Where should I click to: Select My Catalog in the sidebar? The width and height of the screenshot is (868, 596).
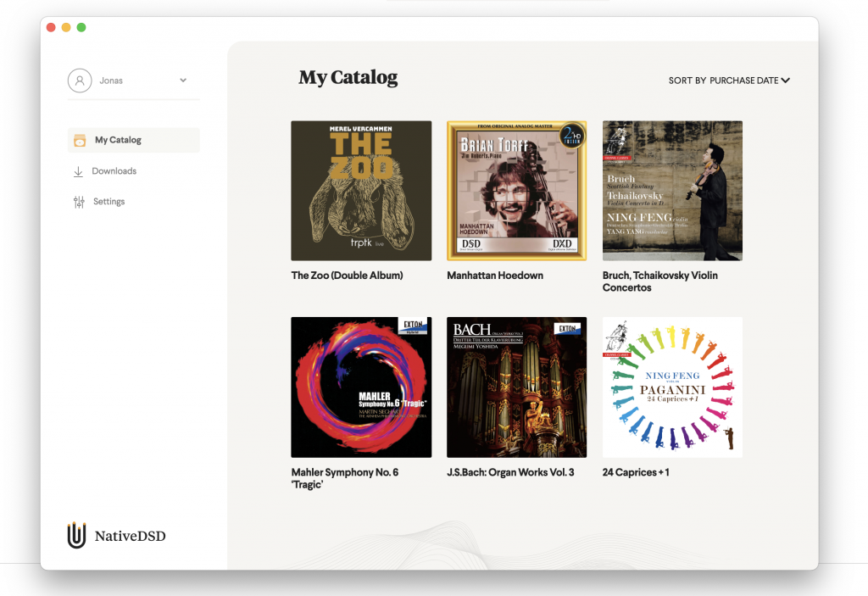133,140
